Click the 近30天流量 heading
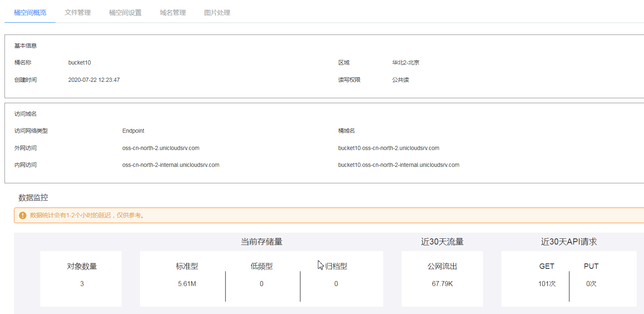 [x=442, y=242]
